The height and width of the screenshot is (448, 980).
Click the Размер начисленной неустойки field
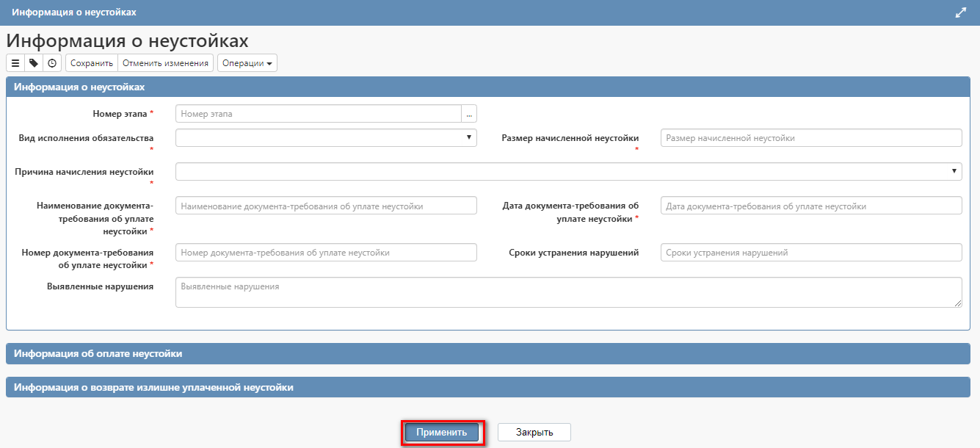click(810, 138)
